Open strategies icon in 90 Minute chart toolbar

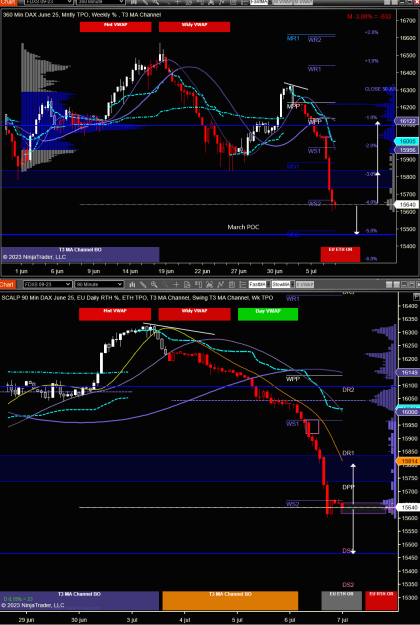click(232, 284)
